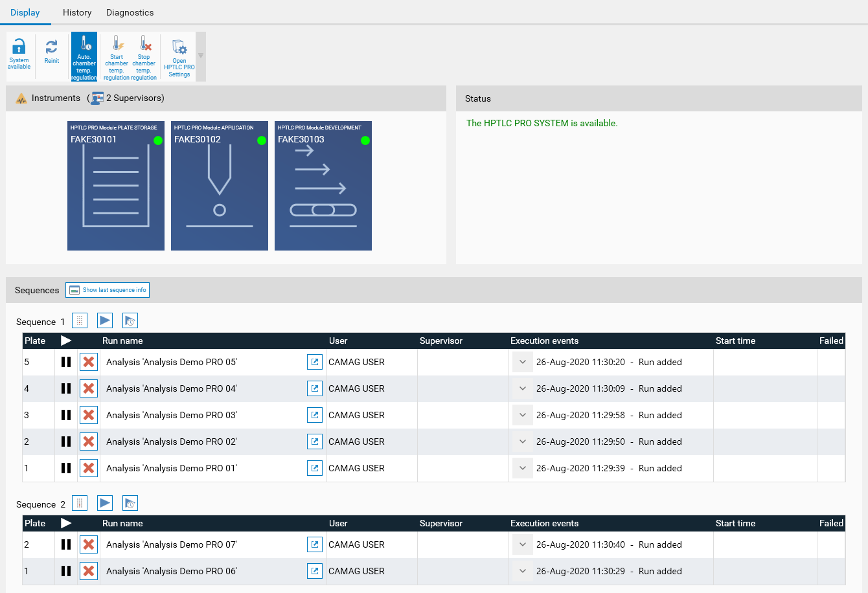Open Analysis Demo PRO 01 in external view
The height and width of the screenshot is (593, 868).
[315, 468]
